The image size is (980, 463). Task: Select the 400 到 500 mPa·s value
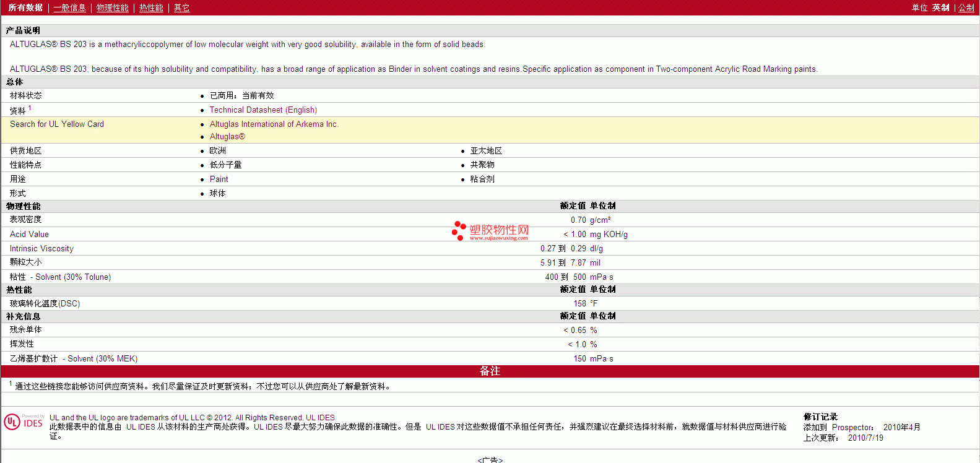(x=579, y=277)
